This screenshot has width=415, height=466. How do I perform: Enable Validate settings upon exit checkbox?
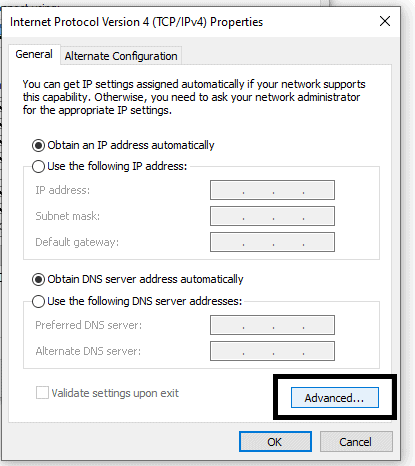point(42,393)
